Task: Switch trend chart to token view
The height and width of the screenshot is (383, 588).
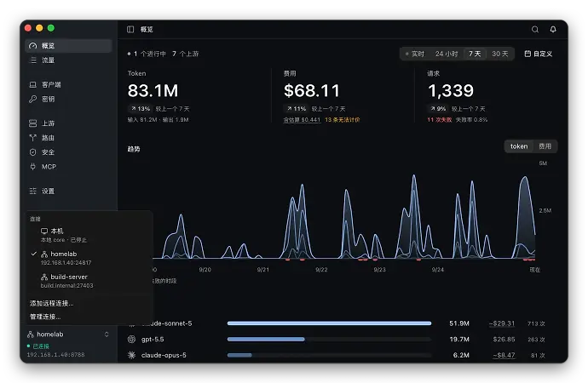Action: (519, 146)
